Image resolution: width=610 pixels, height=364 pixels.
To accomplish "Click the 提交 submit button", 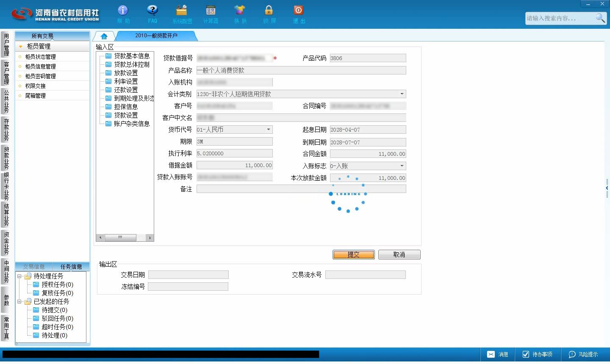I will pyautogui.click(x=354, y=254).
